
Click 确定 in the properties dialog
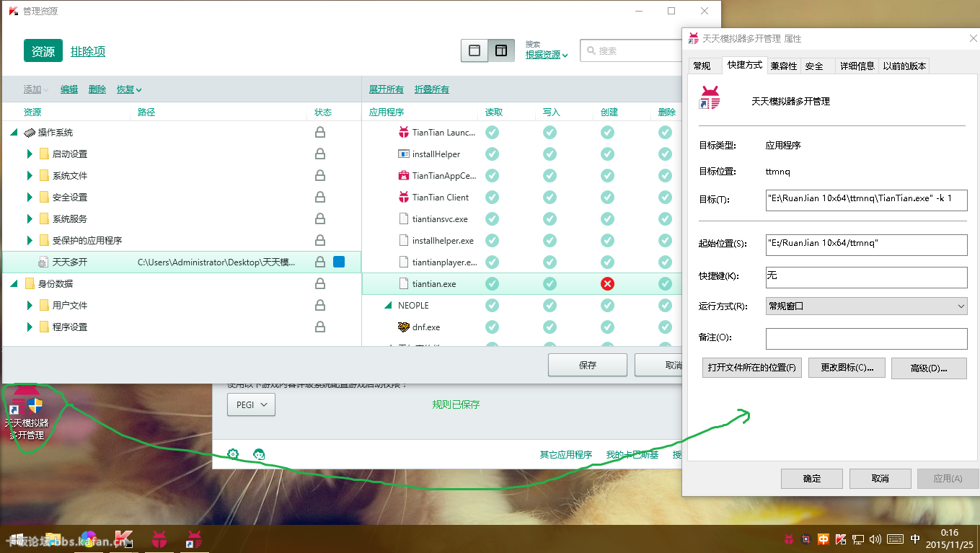point(812,479)
